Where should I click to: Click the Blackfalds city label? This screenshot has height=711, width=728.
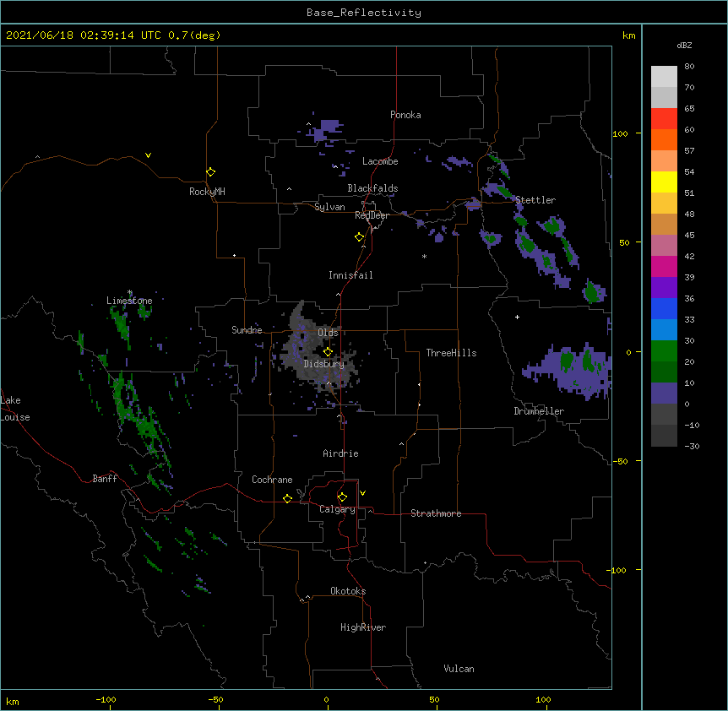tap(372, 188)
